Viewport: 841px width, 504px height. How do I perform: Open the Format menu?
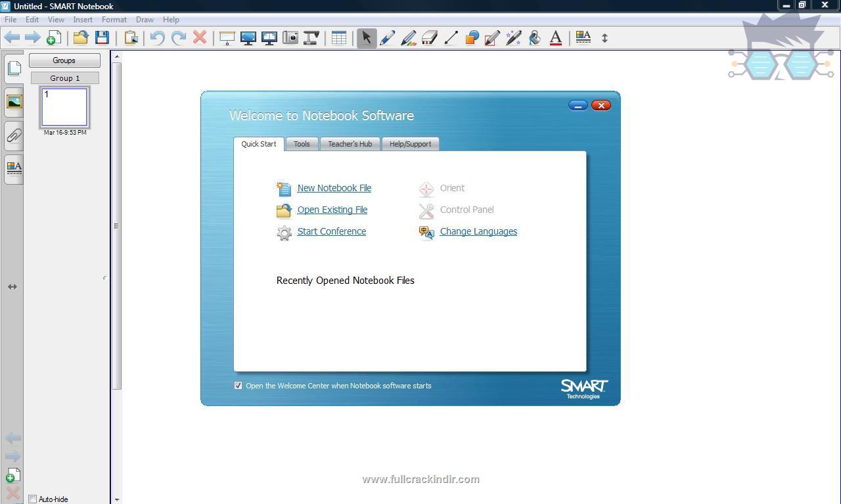tap(114, 20)
